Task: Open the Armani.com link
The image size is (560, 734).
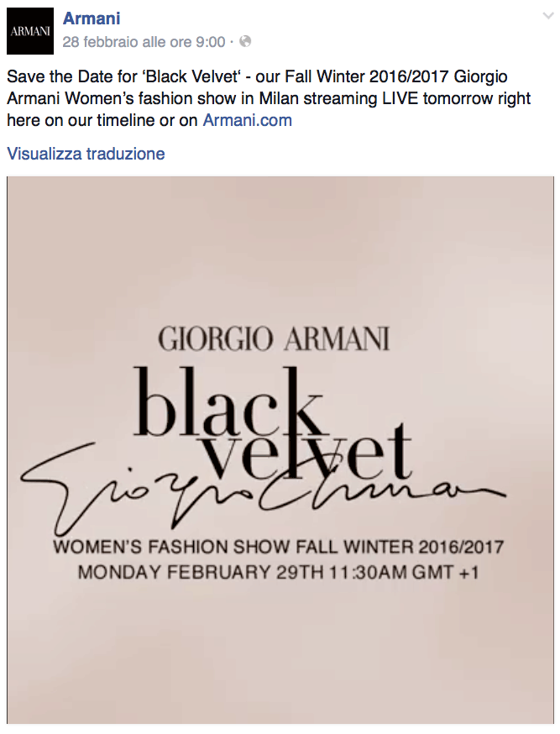Action: coord(248,120)
